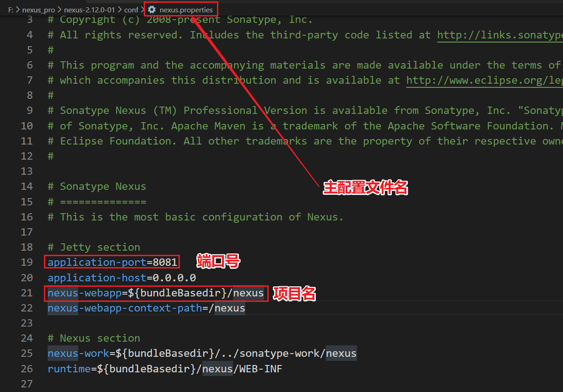563x392 pixels.
Task: Click the 8081 port value
Action: (x=165, y=262)
